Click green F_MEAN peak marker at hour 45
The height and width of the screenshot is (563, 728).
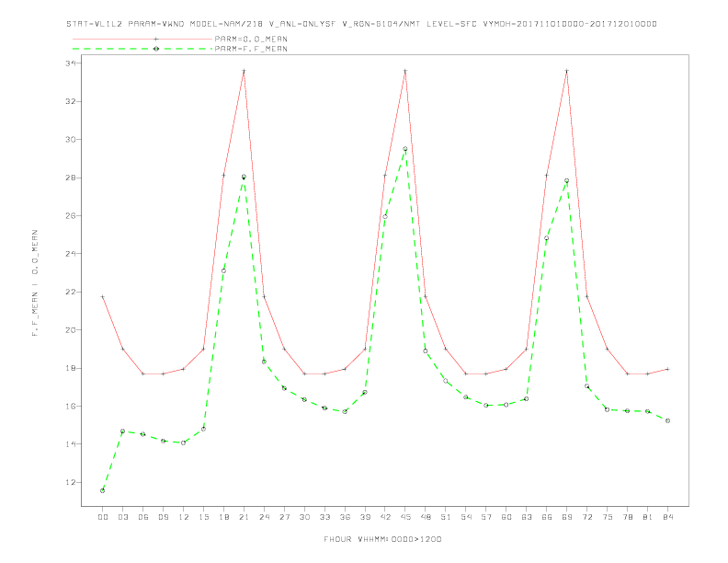[x=405, y=149]
